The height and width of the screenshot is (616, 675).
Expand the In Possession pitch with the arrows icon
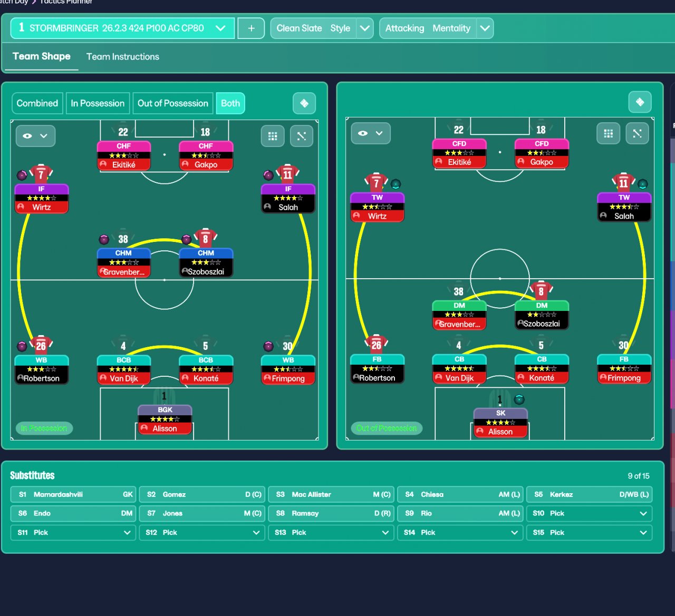(x=302, y=136)
